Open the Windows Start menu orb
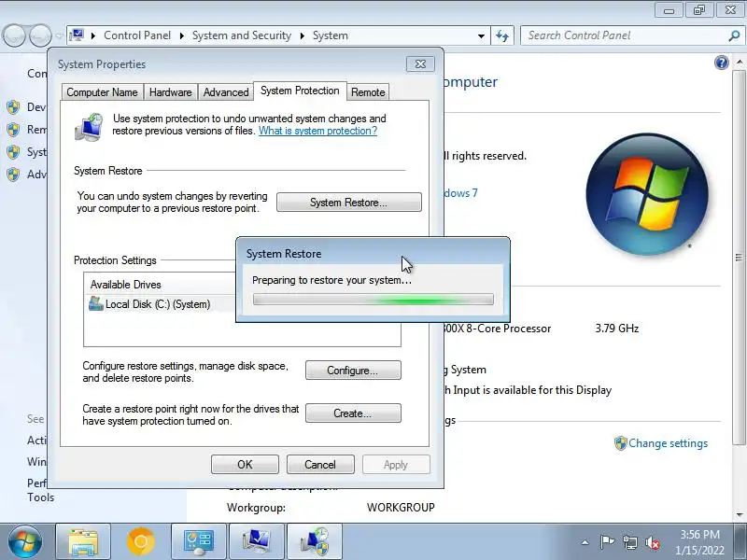The height and width of the screenshot is (560, 747). [x=24, y=541]
